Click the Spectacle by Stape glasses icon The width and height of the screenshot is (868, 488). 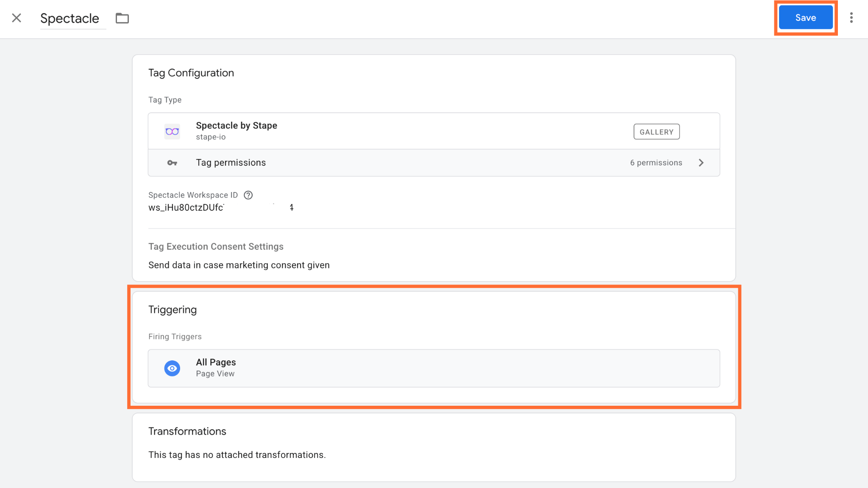point(172,131)
